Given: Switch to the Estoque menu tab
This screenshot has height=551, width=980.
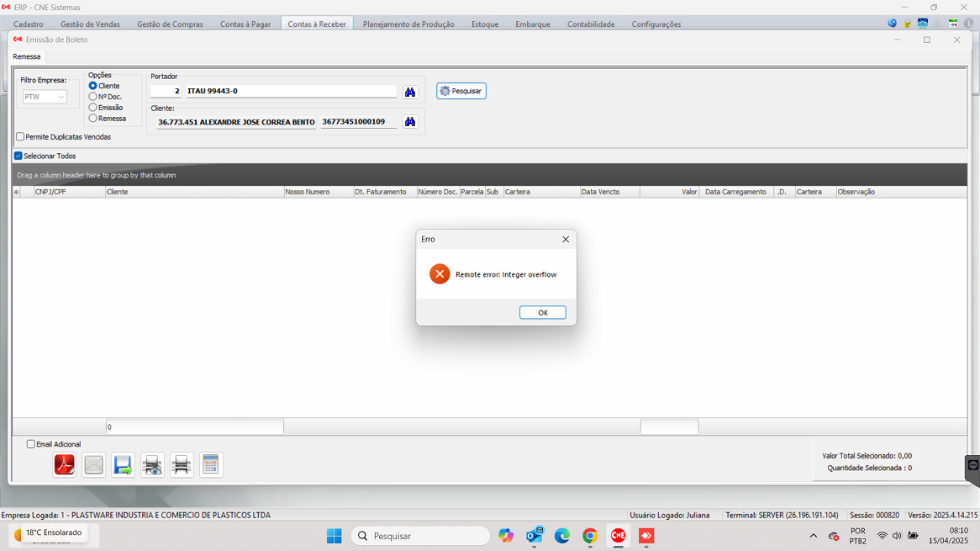Looking at the screenshot, I should tap(485, 24).
